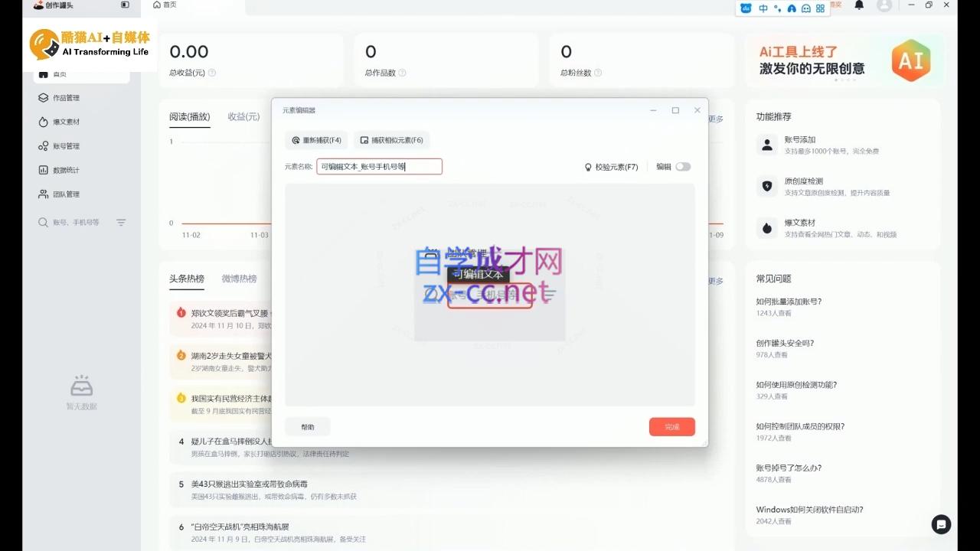This screenshot has height=551, width=980.
Task: Open hot item 美43只猴逃出实验室或带致命病毒
Action: 250,484
